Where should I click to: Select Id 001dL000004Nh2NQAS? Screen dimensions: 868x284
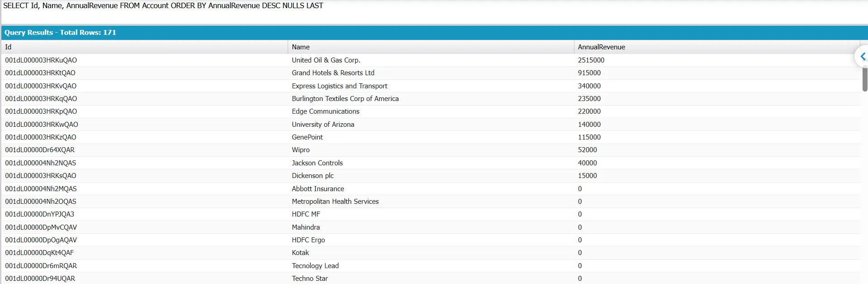[41, 163]
